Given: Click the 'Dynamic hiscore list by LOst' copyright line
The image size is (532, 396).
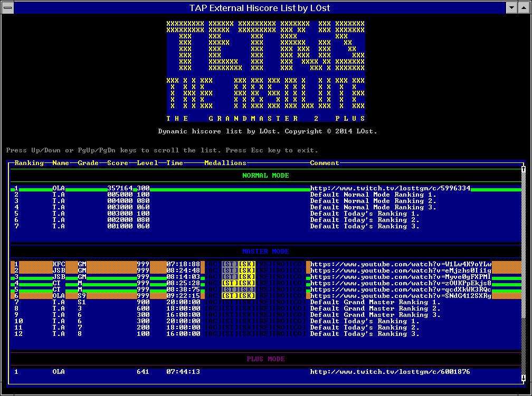Looking at the screenshot, I should click(x=268, y=131).
